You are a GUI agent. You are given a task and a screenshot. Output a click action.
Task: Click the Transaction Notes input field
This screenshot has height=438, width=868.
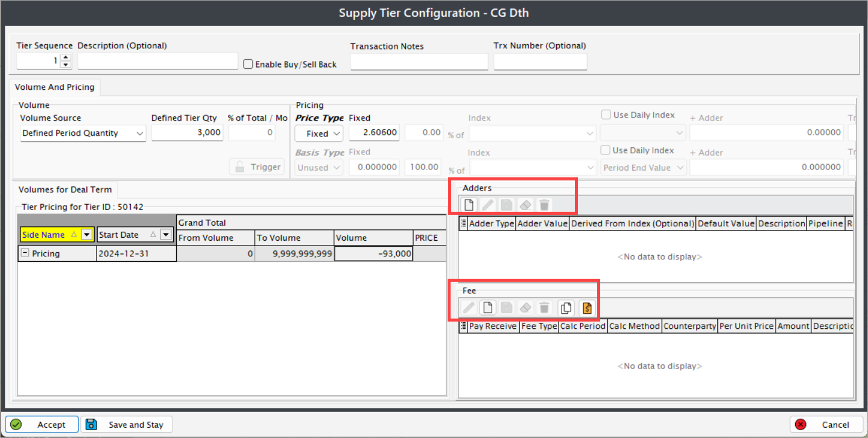(419, 62)
